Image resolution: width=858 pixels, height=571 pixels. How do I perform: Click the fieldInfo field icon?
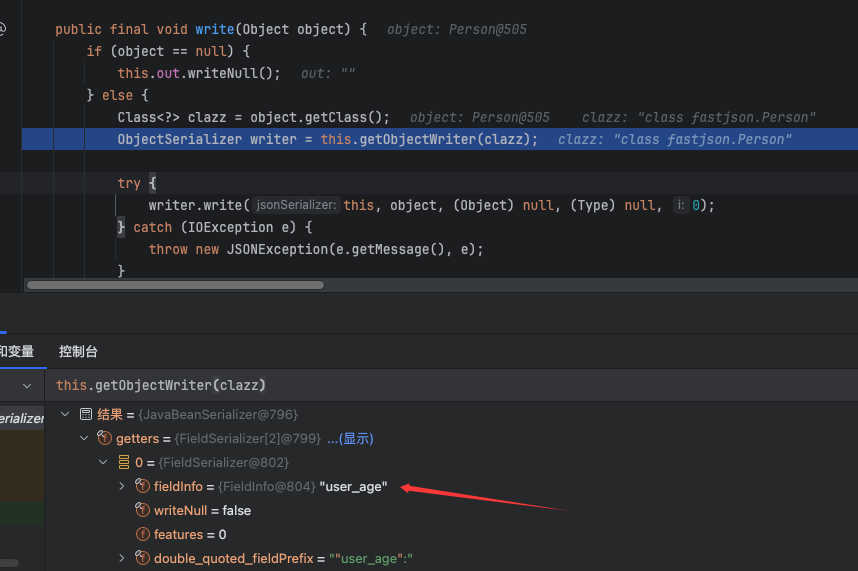coord(142,486)
